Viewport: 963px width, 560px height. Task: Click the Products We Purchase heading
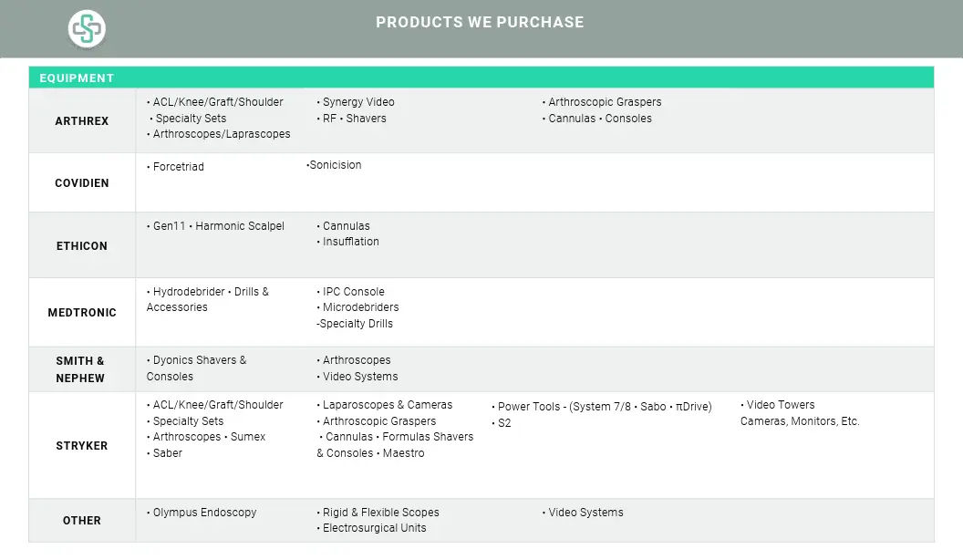point(480,22)
